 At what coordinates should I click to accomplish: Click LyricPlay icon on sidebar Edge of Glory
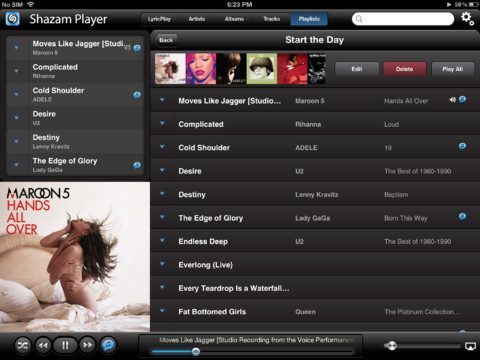(x=137, y=165)
